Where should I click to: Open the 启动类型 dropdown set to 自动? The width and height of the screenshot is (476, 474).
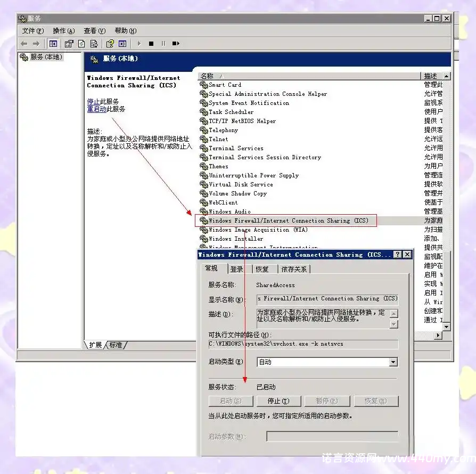point(327,362)
